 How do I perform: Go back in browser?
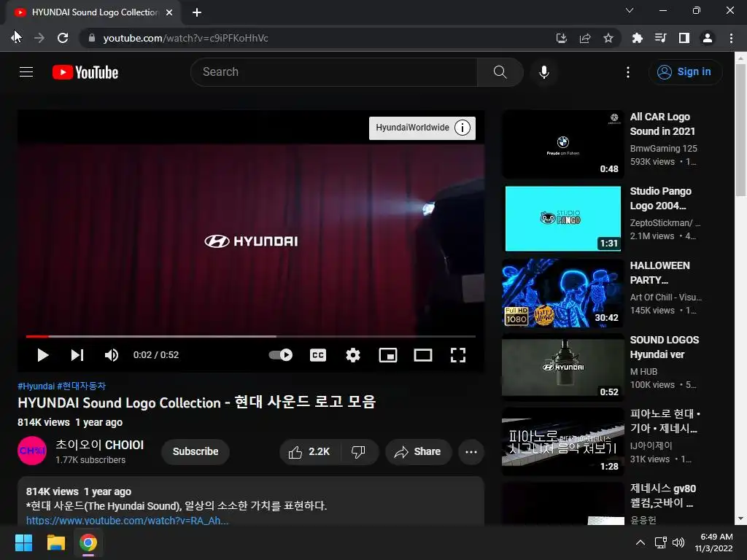[16, 38]
